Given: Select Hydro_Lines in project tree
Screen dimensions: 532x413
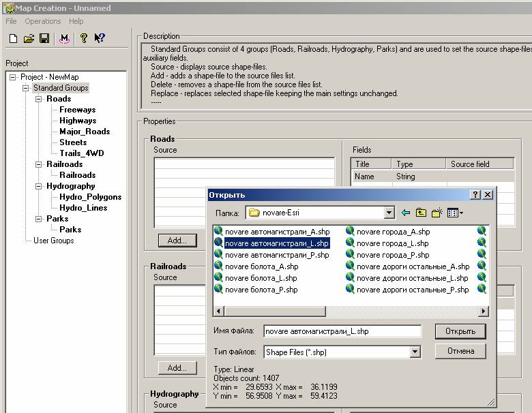Looking at the screenshot, I should click(83, 208).
